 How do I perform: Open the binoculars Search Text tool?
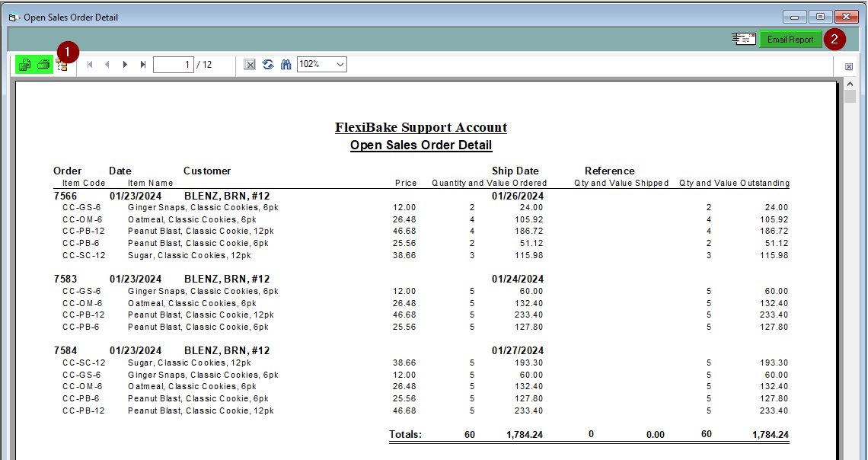pos(286,65)
